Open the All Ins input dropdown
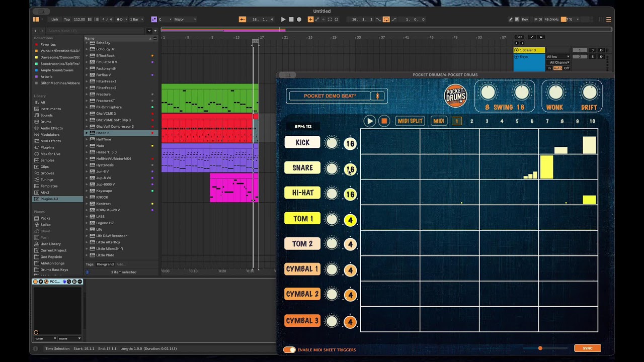Screen dimensions: 644x362 click(558, 57)
